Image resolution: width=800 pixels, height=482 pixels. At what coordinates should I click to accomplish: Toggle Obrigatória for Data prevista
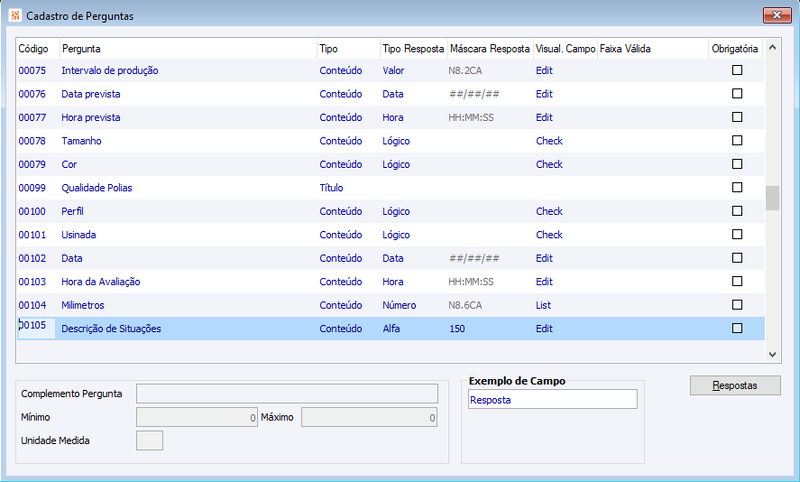[737, 93]
